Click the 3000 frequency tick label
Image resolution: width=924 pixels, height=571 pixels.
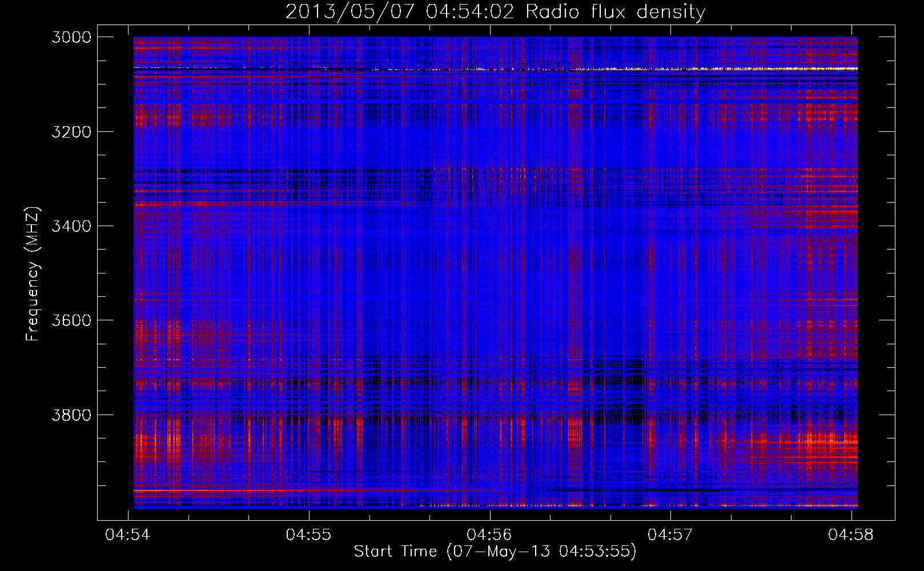[x=71, y=37]
